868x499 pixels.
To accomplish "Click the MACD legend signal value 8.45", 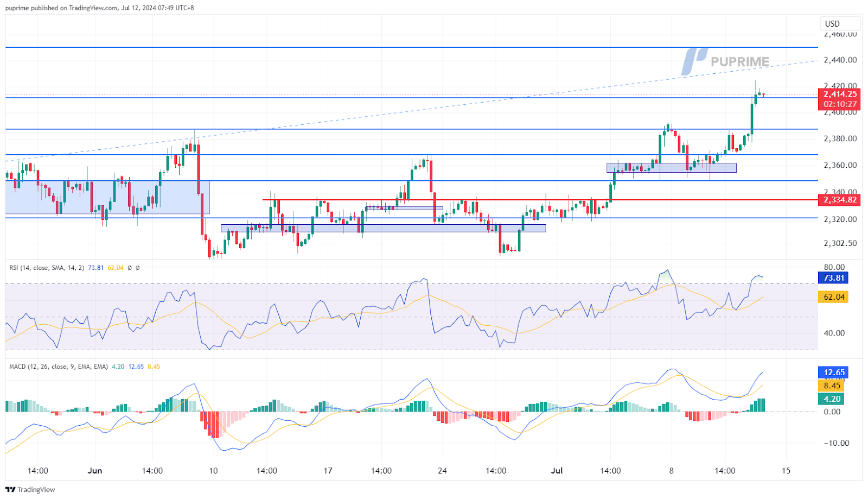I will (154, 367).
